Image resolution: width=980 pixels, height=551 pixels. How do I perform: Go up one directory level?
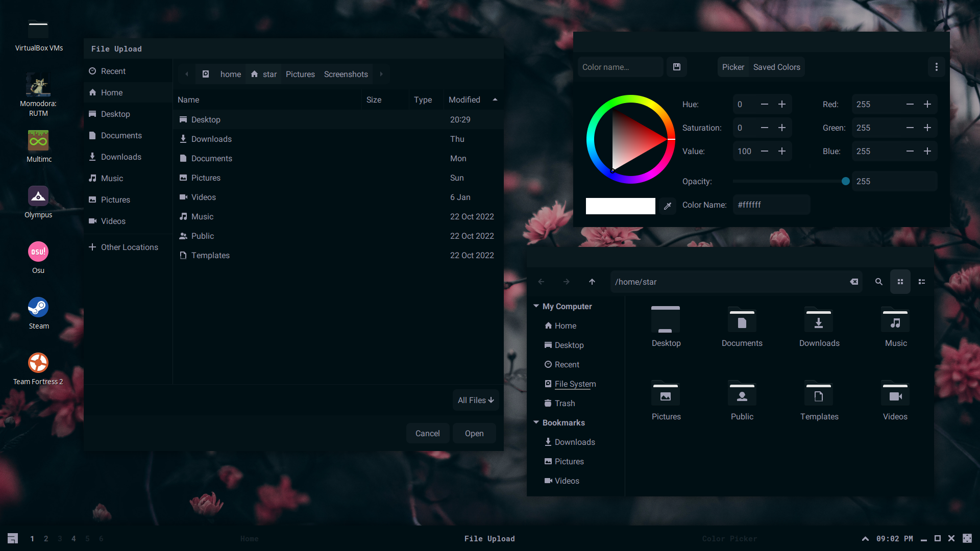(x=592, y=282)
